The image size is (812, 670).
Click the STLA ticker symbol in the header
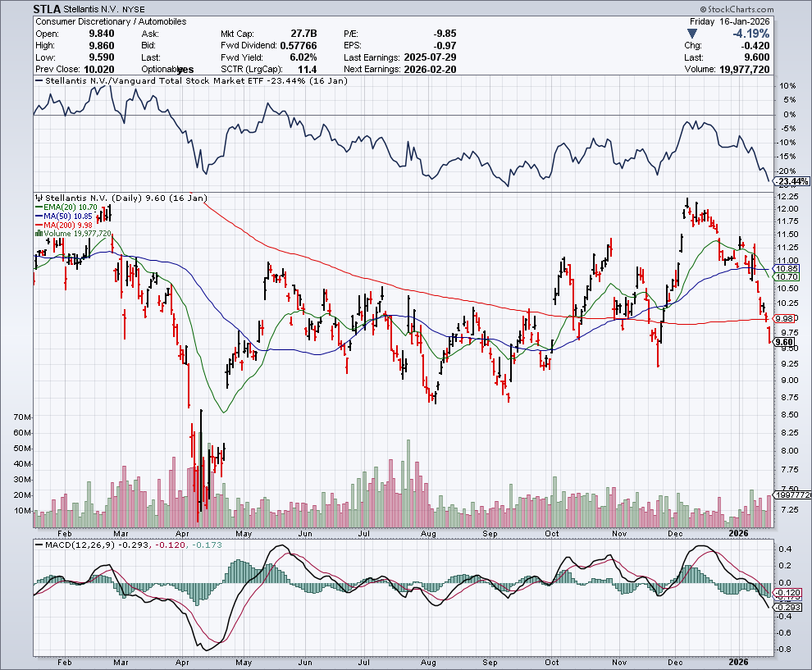[46, 9]
